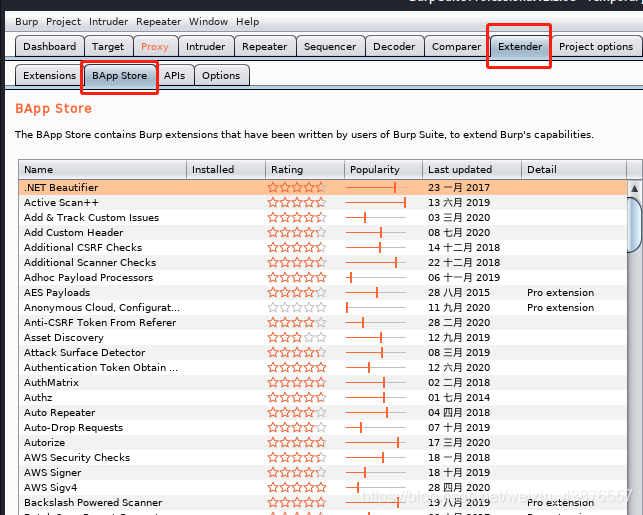This screenshot has width=643, height=515.
Task: Open the Window menu
Action: 208,22
